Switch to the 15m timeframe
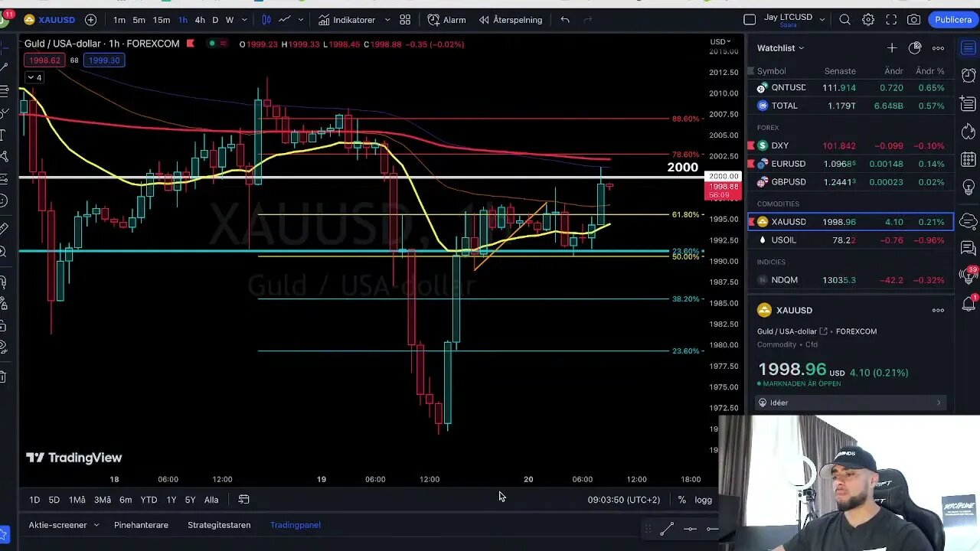Screen dimensions: 980x551 click(x=162, y=20)
